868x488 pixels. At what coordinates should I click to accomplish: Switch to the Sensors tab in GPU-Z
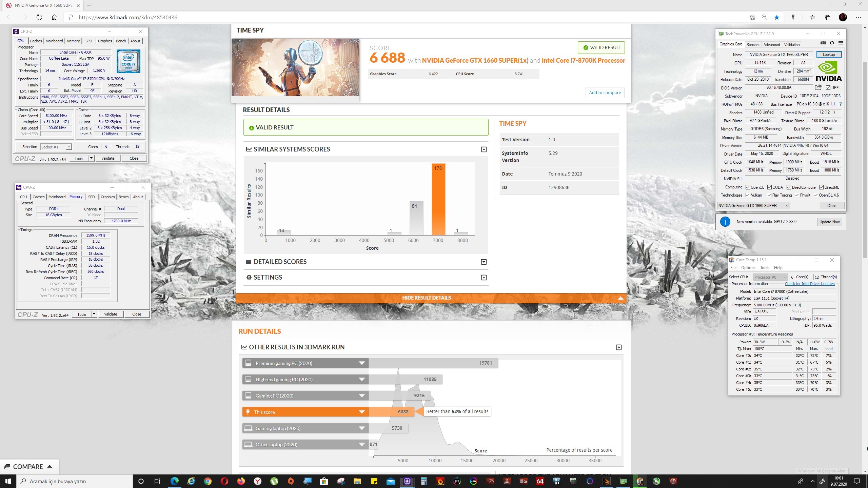point(753,45)
